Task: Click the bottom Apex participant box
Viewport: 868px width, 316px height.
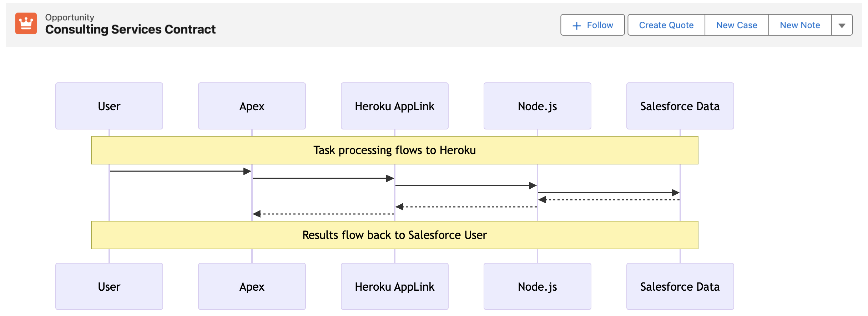Action: coord(252,286)
